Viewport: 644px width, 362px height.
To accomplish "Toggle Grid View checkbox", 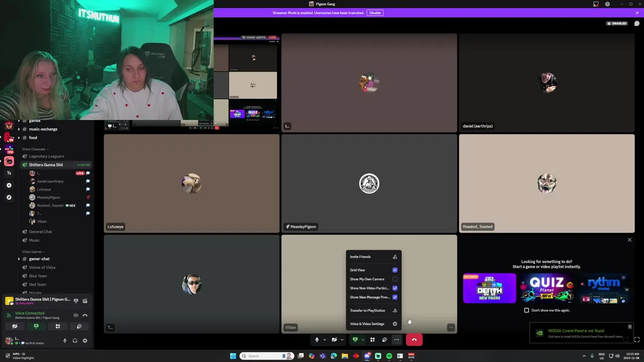I will pyautogui.click(x=395, y=270).
